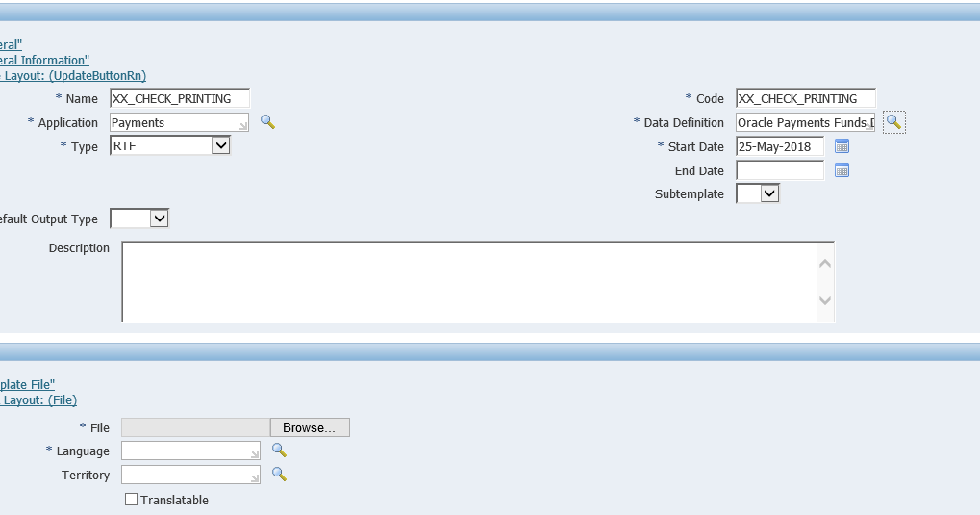Viewport: 980px width, 515px height.
Task: Click the Territory input field
Action: [190, 475]
